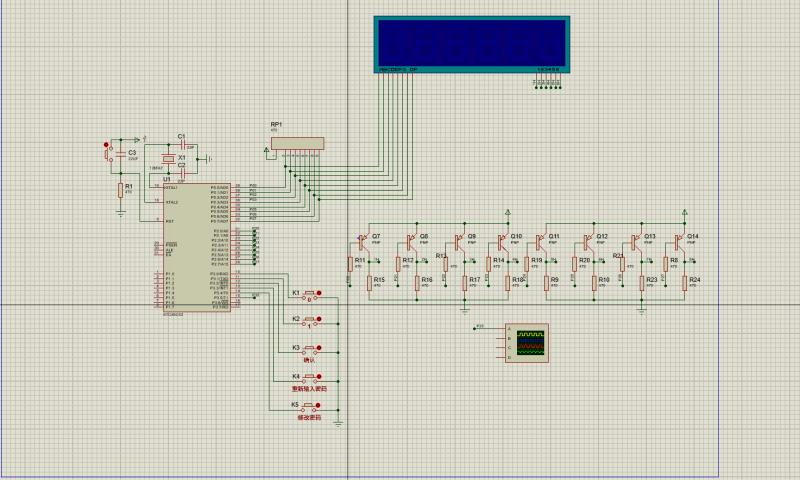Click the C1 capacitor above the crystal
This screenshot has height=480, width=800.
coord(181,145)
